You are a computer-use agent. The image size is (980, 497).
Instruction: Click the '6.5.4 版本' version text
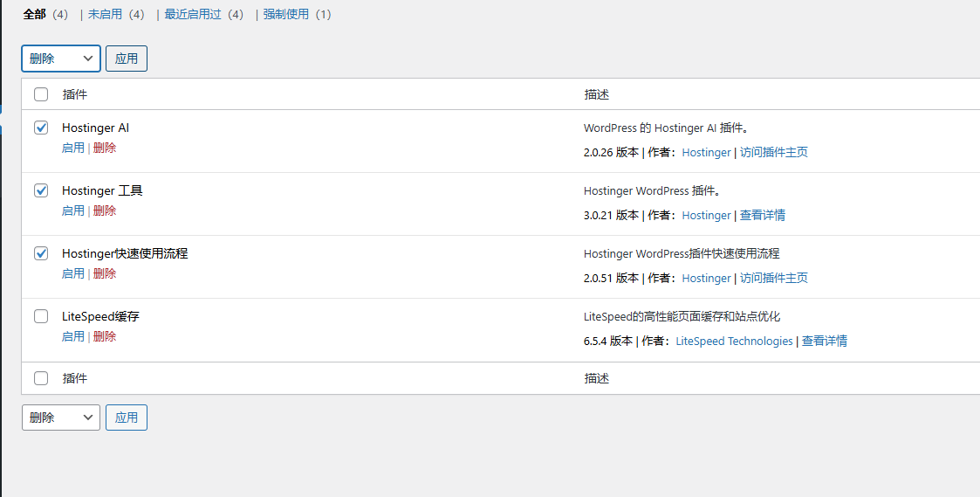pos(608,342)
